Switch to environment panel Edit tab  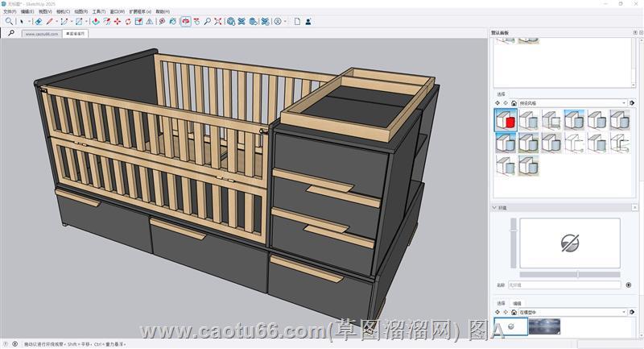pyautogui.click(x=517, y=303)
